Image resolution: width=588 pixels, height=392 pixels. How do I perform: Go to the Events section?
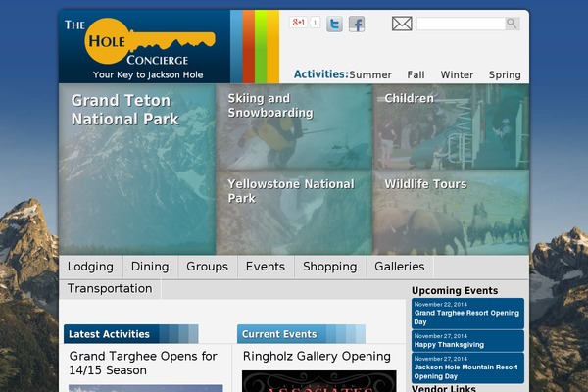(x=266, y=267)
